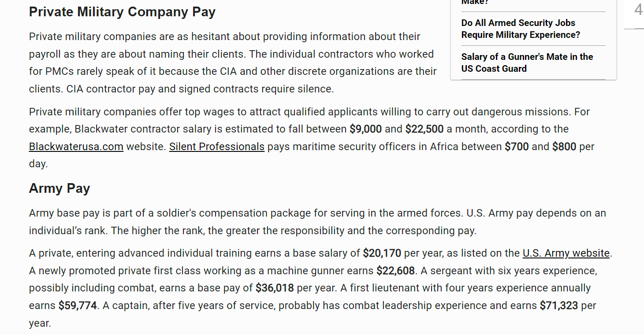Click paragraph starting 'Private military companies are as hesitant'
This screenshot has height=335, width=644.
[x=233, y=63]
